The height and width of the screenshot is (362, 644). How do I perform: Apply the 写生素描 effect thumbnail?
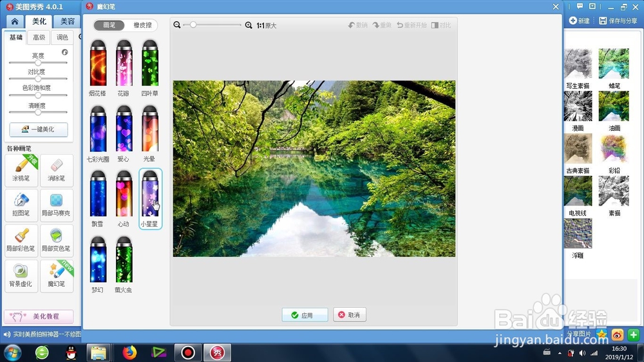[x=578, y=64]
